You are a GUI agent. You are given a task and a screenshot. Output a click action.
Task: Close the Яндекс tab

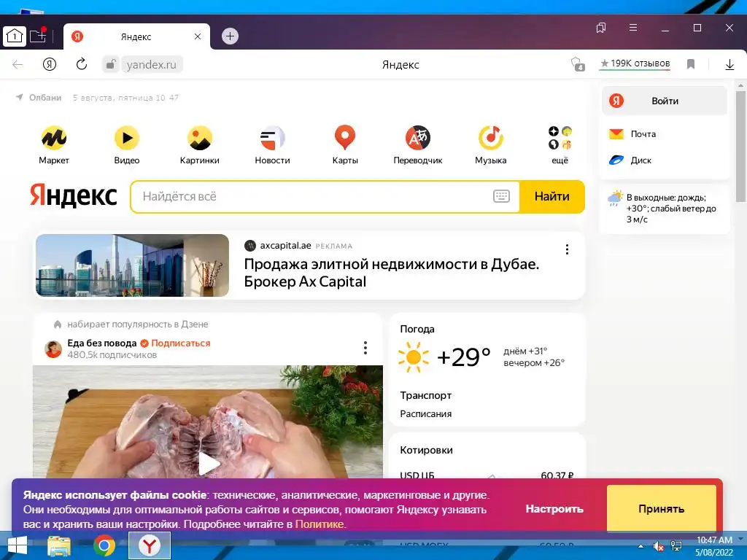tap(198, 36)
